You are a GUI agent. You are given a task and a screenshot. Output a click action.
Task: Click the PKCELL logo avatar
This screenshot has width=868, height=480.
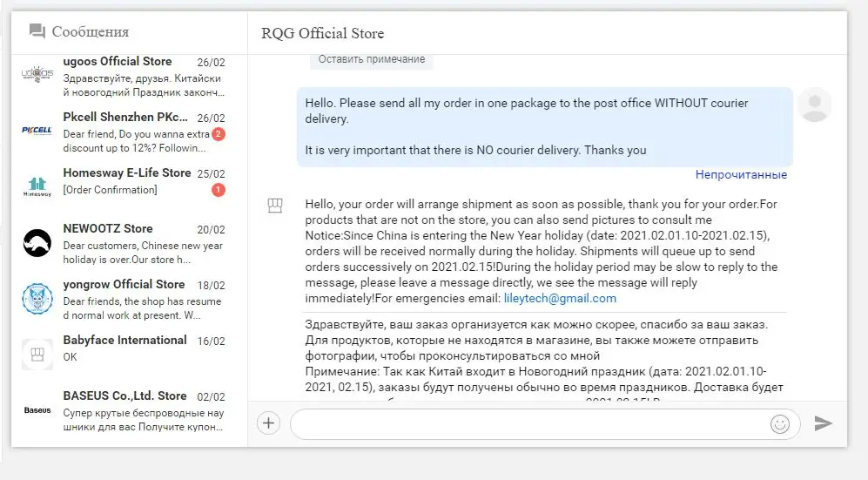pyautogui.click(x=37, y=131)
